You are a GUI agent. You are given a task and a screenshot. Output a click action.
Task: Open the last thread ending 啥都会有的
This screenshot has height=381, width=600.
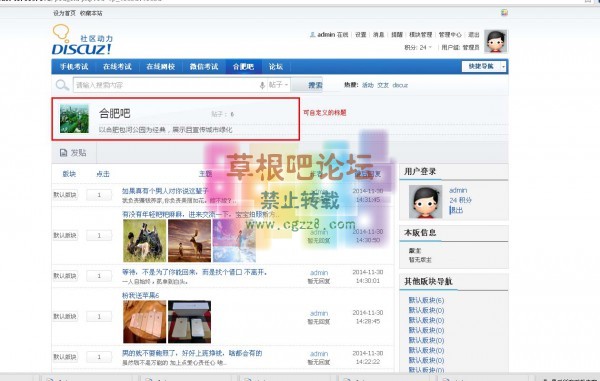click(192, 353)
